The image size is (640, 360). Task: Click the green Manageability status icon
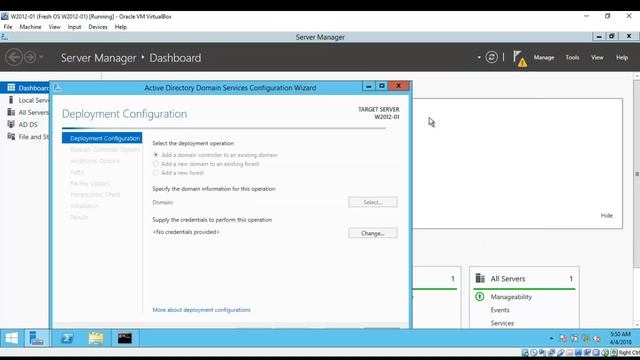tap(480, 297)
